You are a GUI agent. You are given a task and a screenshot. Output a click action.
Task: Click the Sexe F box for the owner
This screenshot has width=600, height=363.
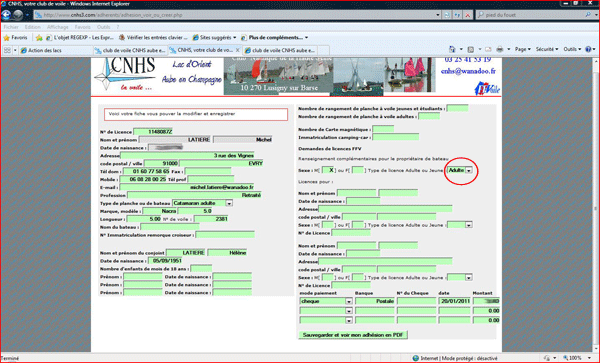(x=358, y=170)
